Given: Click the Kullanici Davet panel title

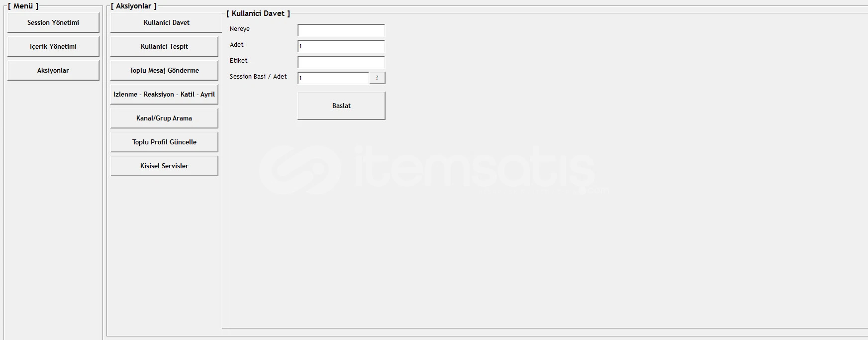Looking at the screenshot, I should [x=258, y=13].
